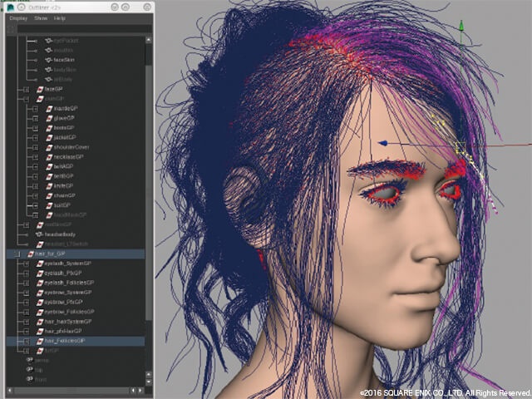Click the hair_fur_GP group icon
This screenshot has width=532, height=399.
31,254
